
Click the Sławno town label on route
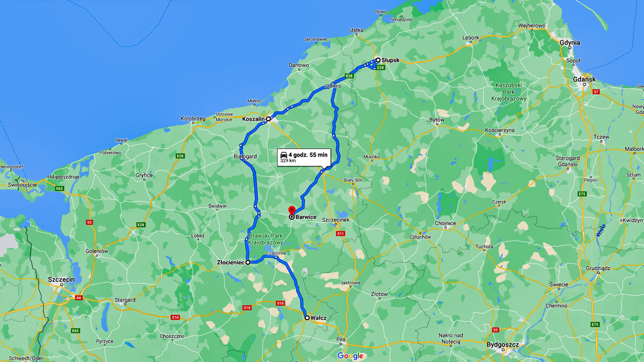pos(333,86)
